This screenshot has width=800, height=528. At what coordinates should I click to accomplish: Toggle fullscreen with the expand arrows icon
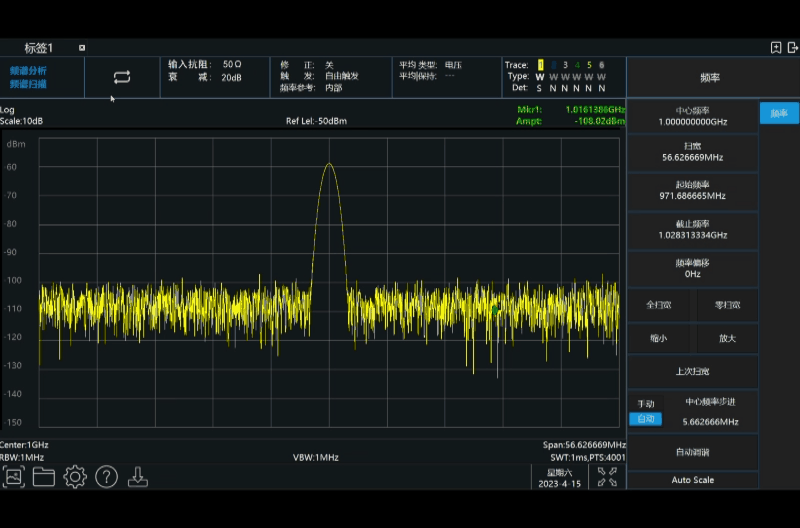tap(607, 477)
